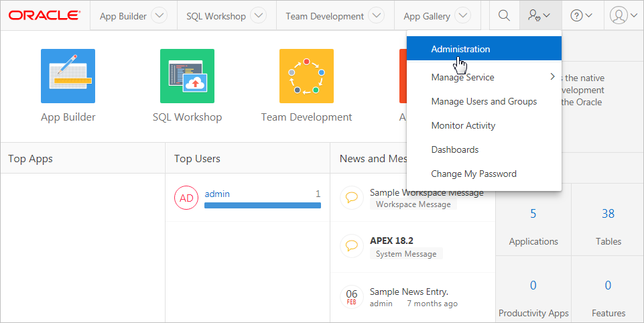Click the System Message tag

pos(406,254)
